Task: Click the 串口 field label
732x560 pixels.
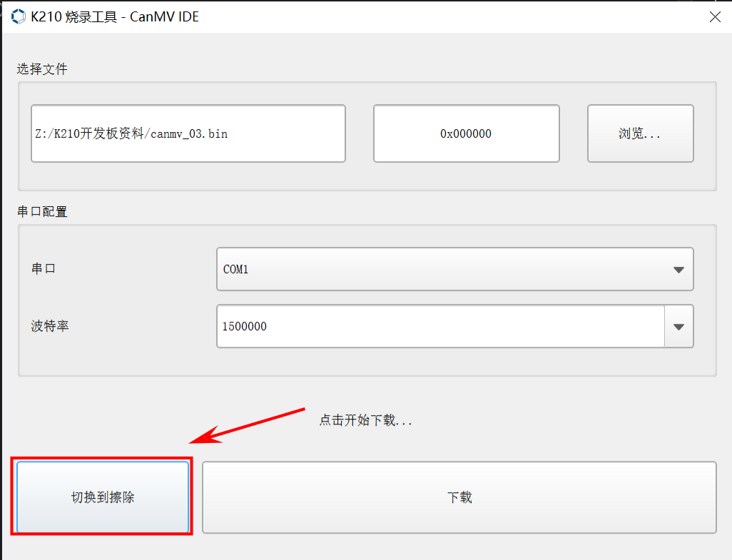Action: click(44, 269)
